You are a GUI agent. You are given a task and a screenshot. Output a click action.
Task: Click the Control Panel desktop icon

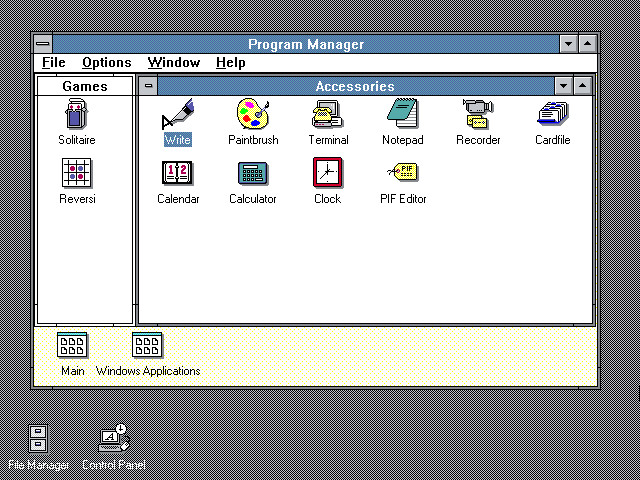click(x=114, y=438)
